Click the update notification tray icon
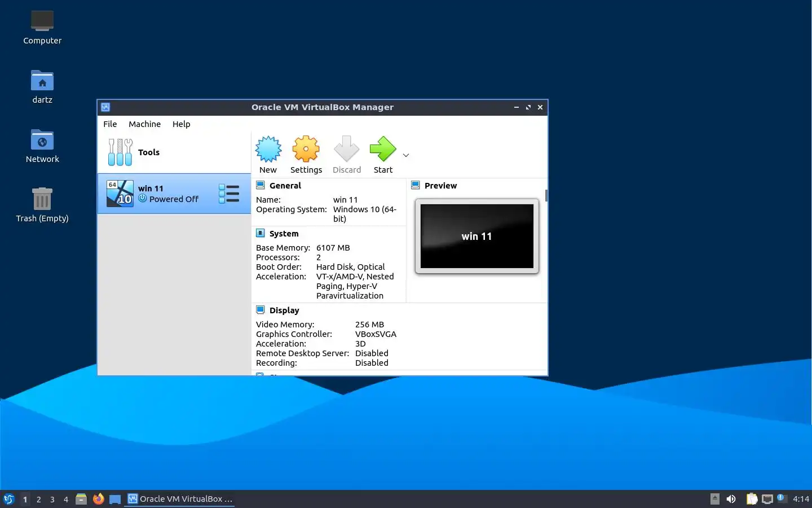Viewport: 812px width, 508px height. point(781,498)
